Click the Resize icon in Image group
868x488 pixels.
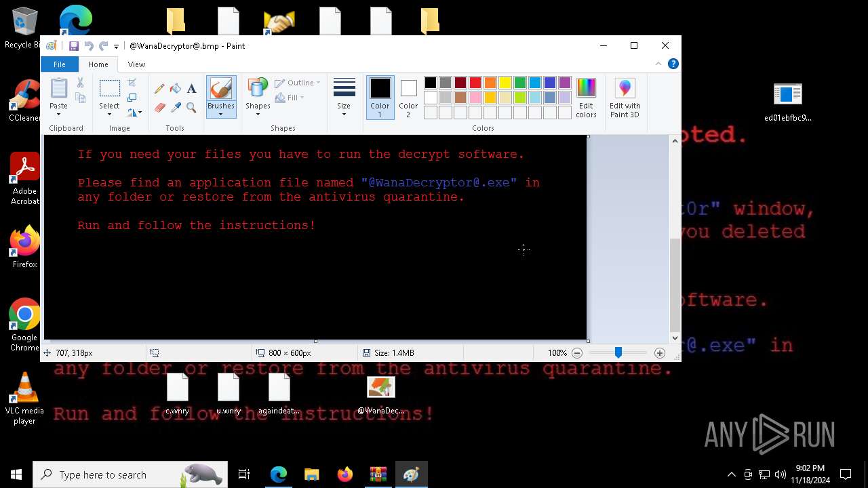coord(132,98)
